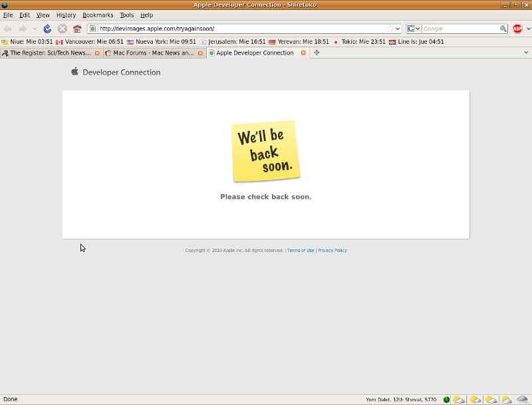Close the Apple Developer Connection tab
Viewport: 532px width, 405px height.
click(303, 53)
